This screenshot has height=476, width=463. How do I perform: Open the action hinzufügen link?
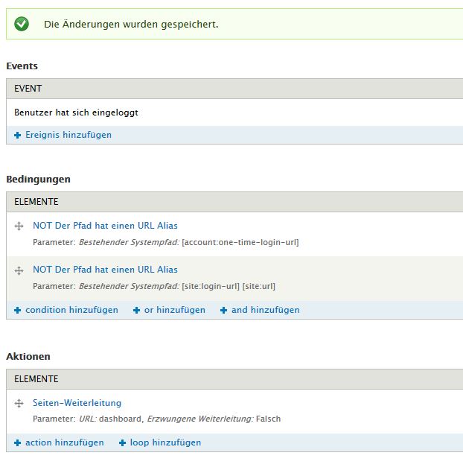coord(64,442)
